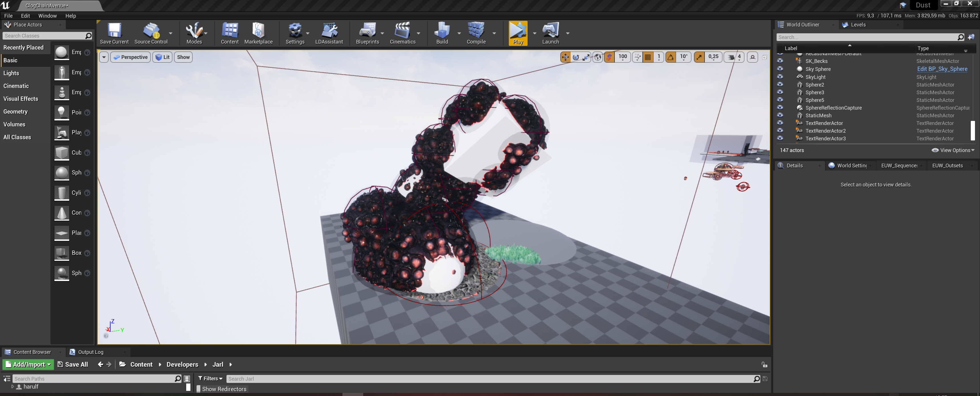
Task: Select the rotate gizmo tool
Action: tap(576, 57)
